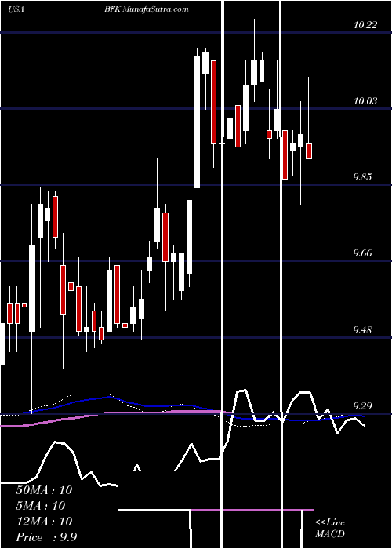This screenshot has height=549, width=392.
Task: Click the 9.29 price level label
Action: [x=363, y=405]
